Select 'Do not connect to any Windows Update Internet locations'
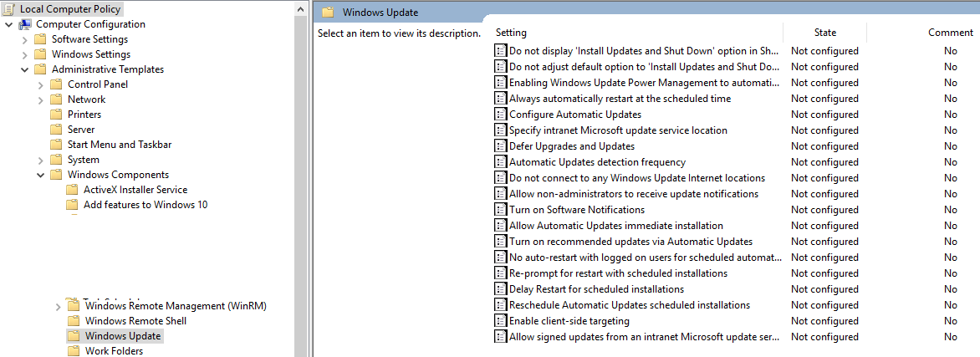This screenshot has height=357, width=980. tap(637, 177)
